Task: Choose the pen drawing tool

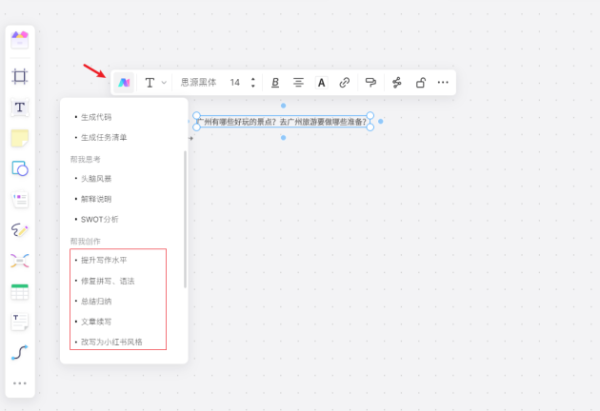Action: (19, 230)
